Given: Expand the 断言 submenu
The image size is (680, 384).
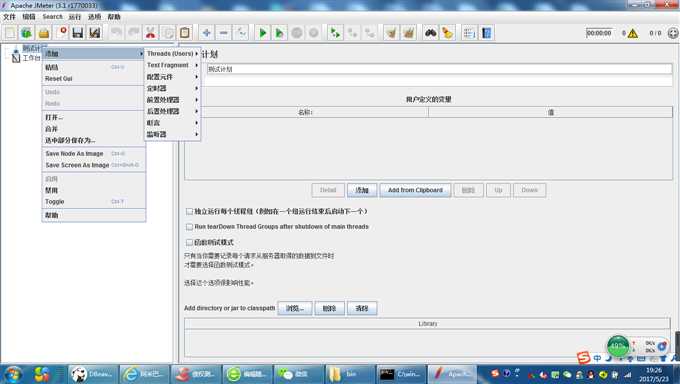Looking at the screenshot, I should pyautogui.click(x=172, y=123).
